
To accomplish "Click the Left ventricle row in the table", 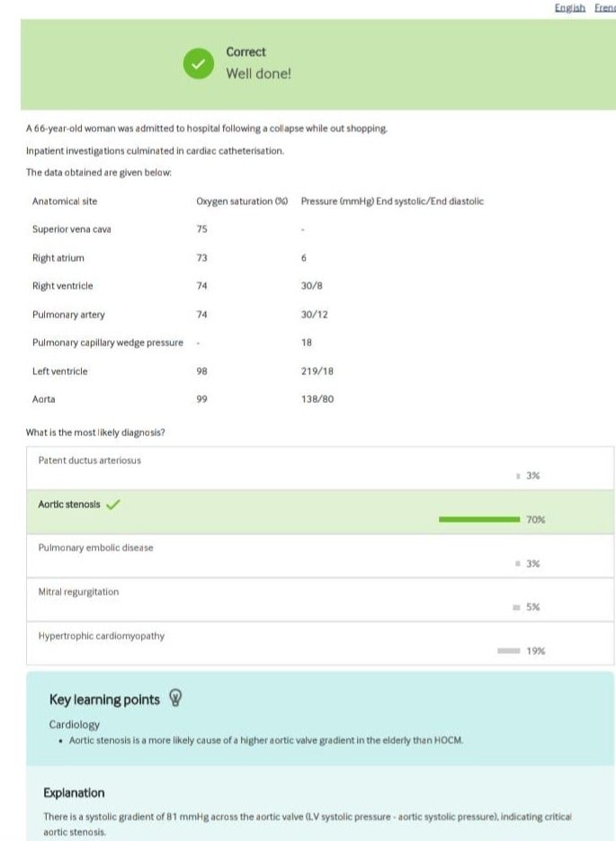I will point(60,371).
